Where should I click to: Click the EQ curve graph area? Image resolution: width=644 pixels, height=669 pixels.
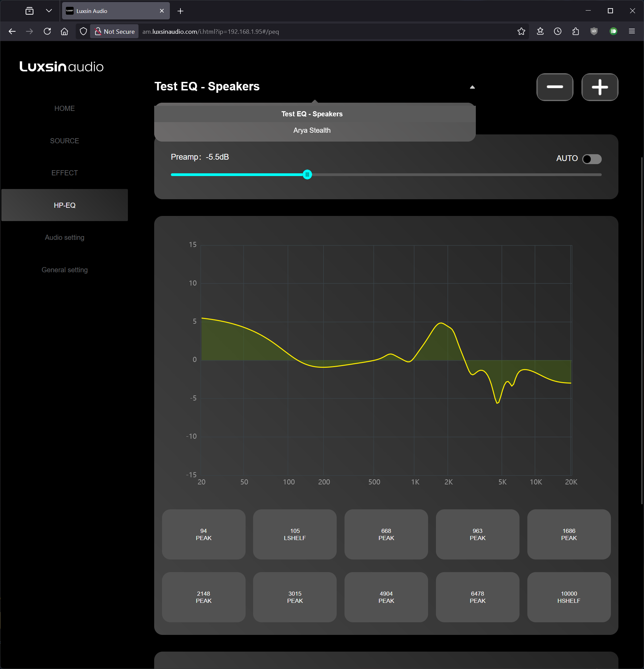386,360
